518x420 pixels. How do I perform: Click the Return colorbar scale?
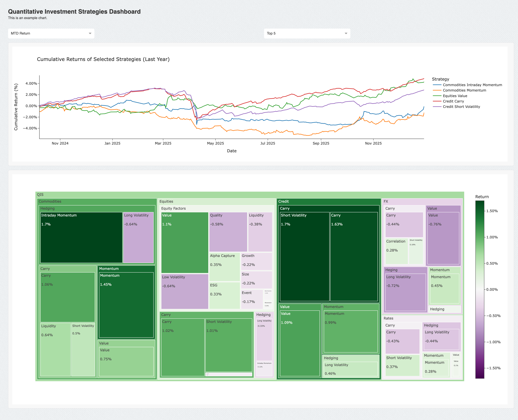coord(480,289)
